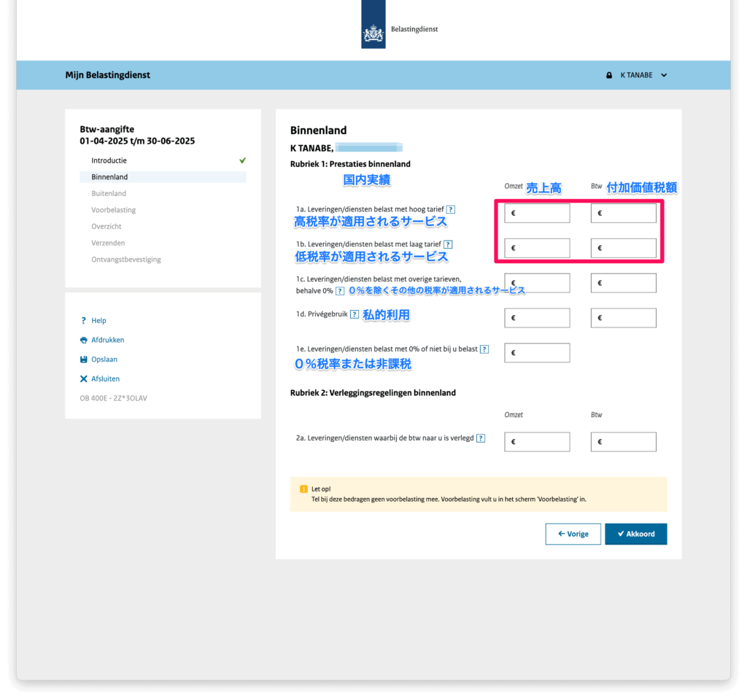Open the Mijn Belastingdienst home link
747x700 pixels.
(x=108, y=75)
